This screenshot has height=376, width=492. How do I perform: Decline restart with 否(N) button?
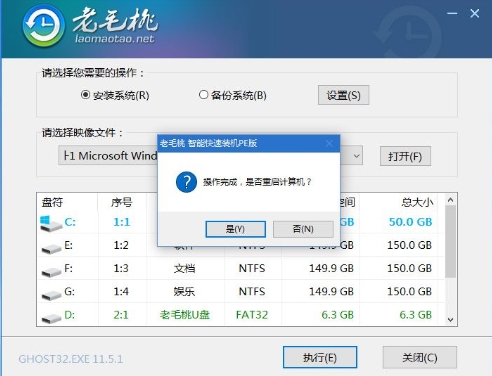click(303, 229)
